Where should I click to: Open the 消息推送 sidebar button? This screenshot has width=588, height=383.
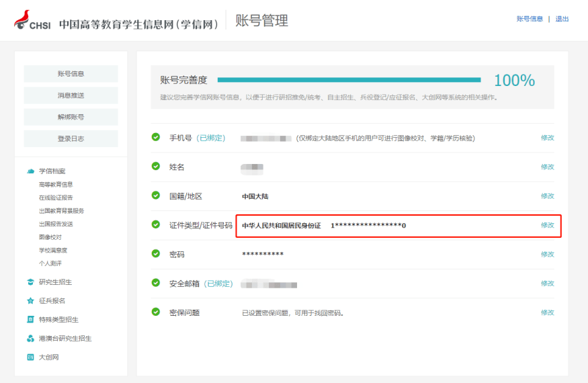(71, 95)
